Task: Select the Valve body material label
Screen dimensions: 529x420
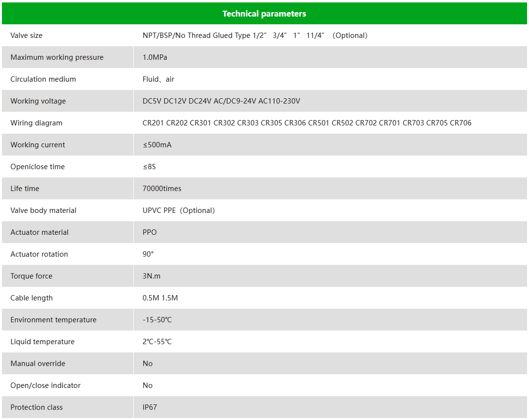Action: (43, 210)
